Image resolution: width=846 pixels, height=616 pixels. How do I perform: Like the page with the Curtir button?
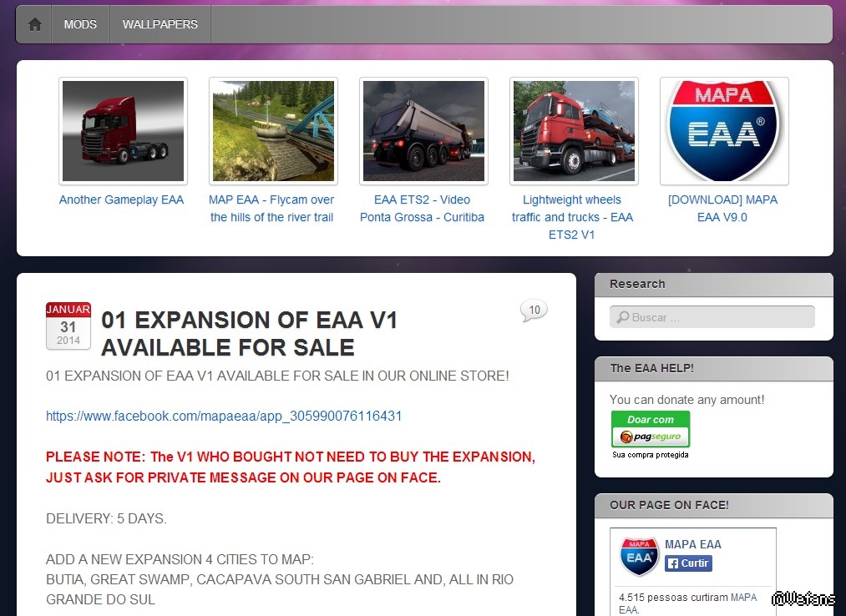(x=688, y=563)
